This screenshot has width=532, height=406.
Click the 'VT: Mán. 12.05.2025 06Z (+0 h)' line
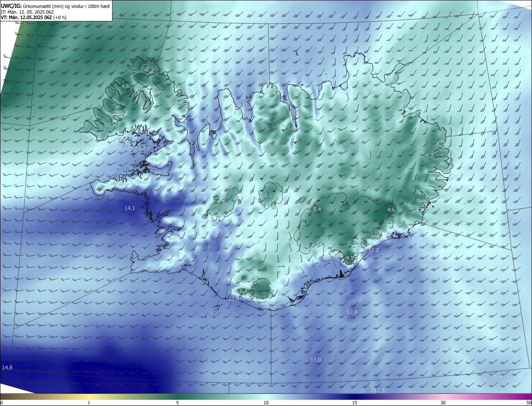click(34, 17)
